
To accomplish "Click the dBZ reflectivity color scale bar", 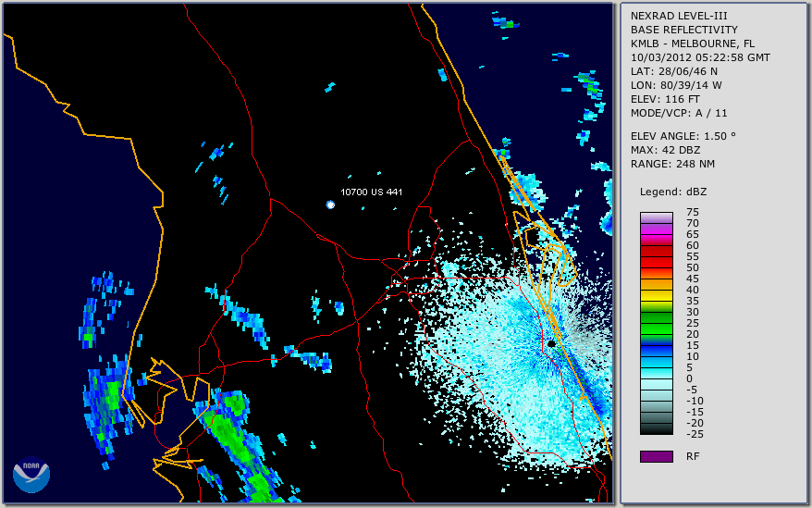I will (656, 323).
